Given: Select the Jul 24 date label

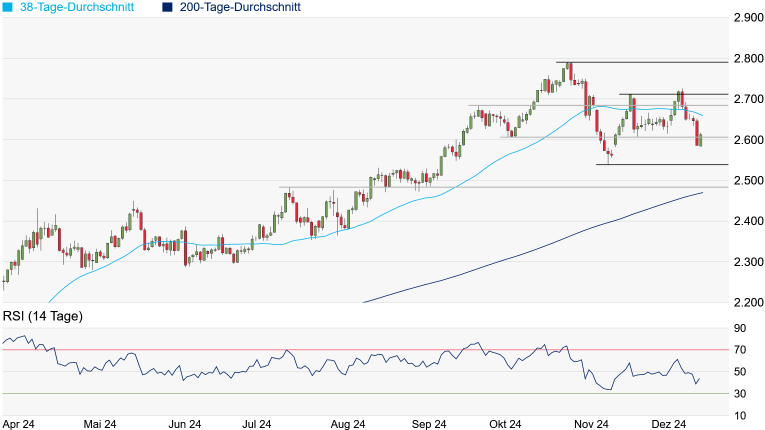Looking at the screenshot, I should pos(256,424).
